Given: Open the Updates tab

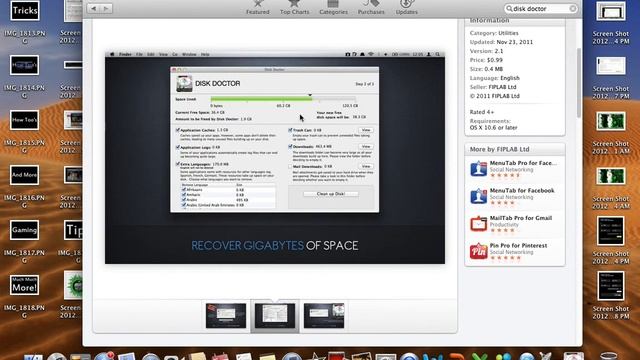Looking at the screenshot, I should 407,8.
